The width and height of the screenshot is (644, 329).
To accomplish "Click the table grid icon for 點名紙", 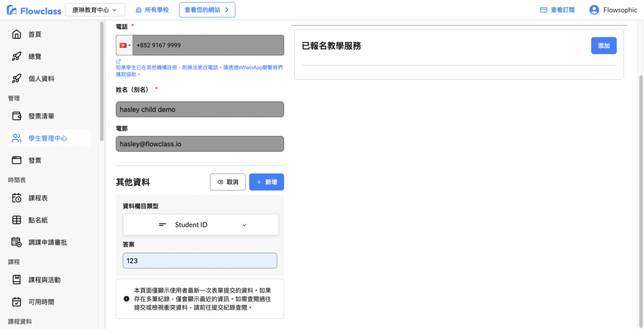I will click(17, 220).
